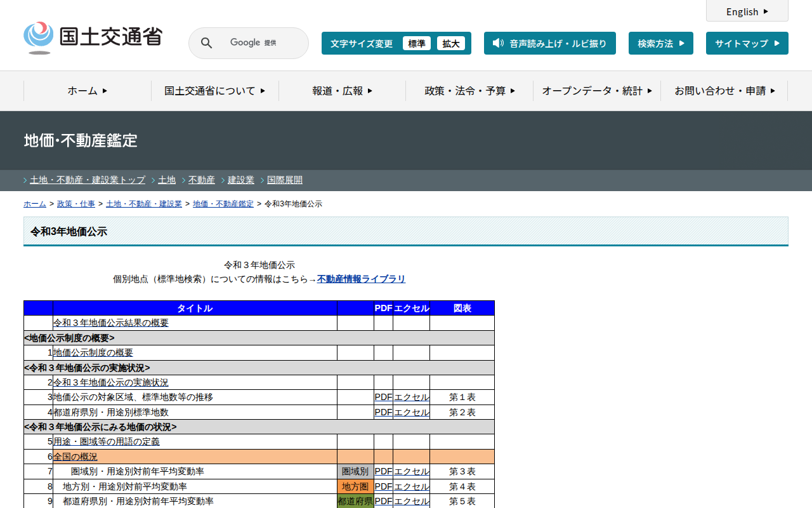Open the お問い合わせ・申請 menu
The width and height of the screenshot is (812, 508).
(x=724, y=91)
